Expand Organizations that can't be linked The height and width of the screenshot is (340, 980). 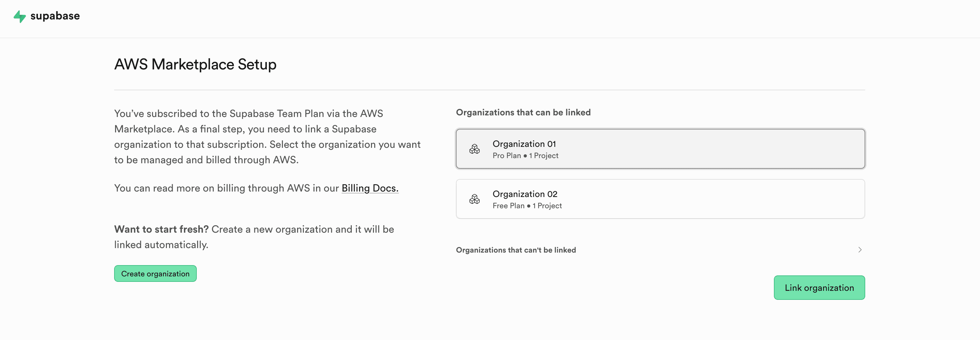[x=515, y=250]
